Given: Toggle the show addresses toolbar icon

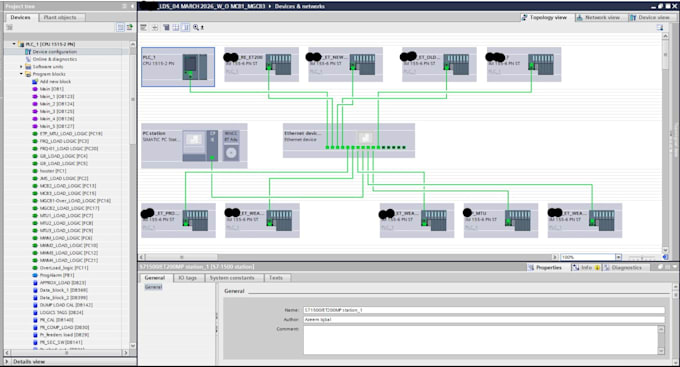Looking at the screenshot, I should pos(186,27).
